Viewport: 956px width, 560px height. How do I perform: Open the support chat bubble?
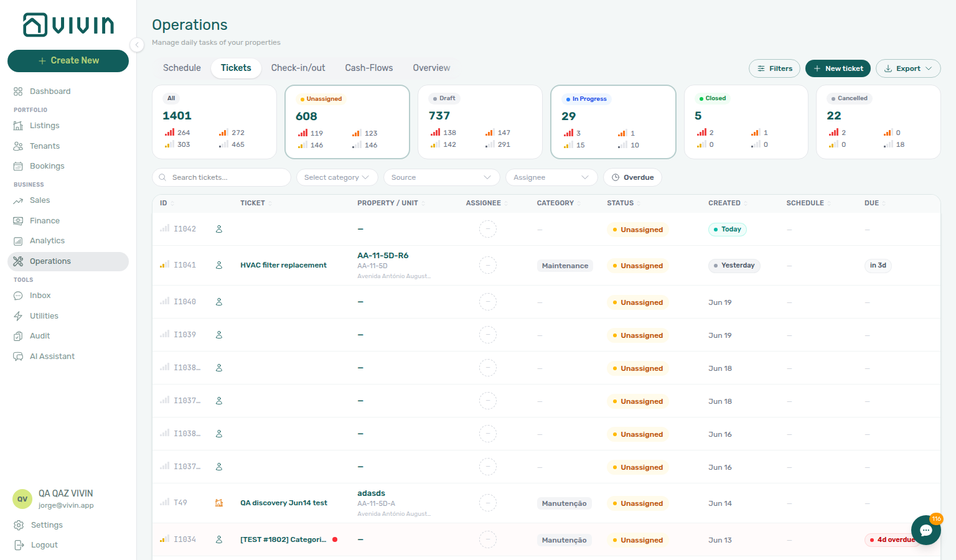click(926, 530)
